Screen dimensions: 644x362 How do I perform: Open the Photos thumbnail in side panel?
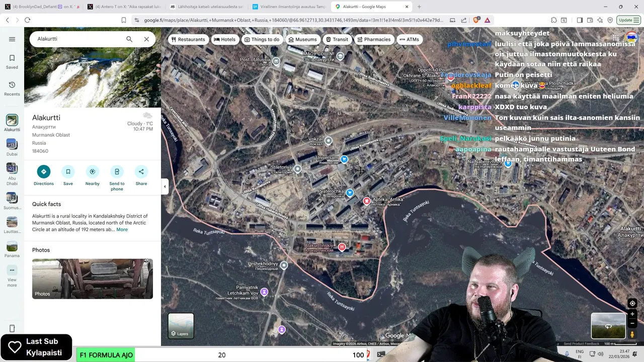[x=93, y=279]
